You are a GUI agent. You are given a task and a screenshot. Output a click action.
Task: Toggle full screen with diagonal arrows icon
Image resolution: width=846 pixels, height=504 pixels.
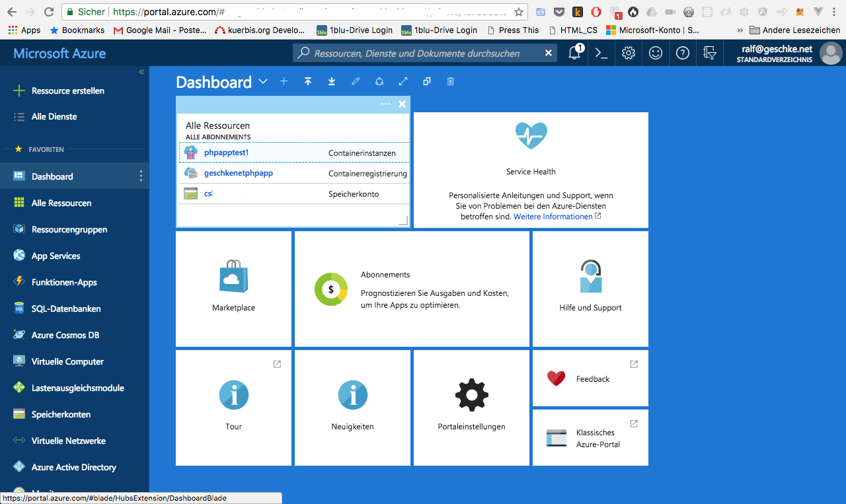coord(403,81)
